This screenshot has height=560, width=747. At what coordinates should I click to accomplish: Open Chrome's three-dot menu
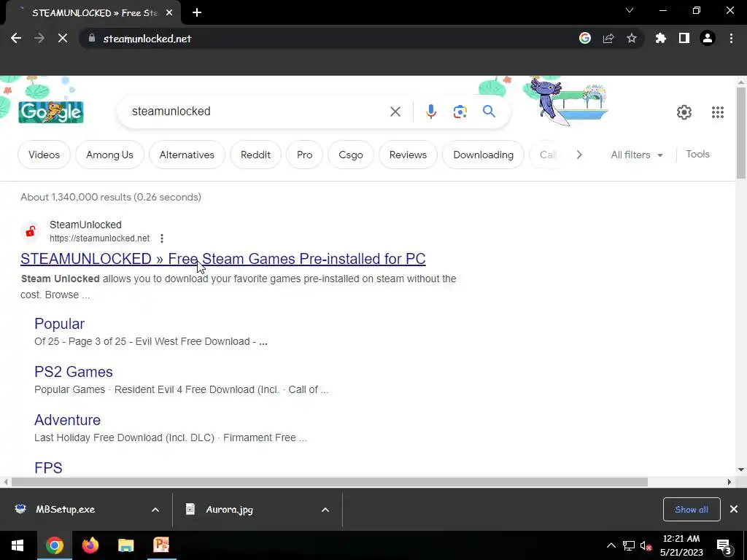pos(731,38)
